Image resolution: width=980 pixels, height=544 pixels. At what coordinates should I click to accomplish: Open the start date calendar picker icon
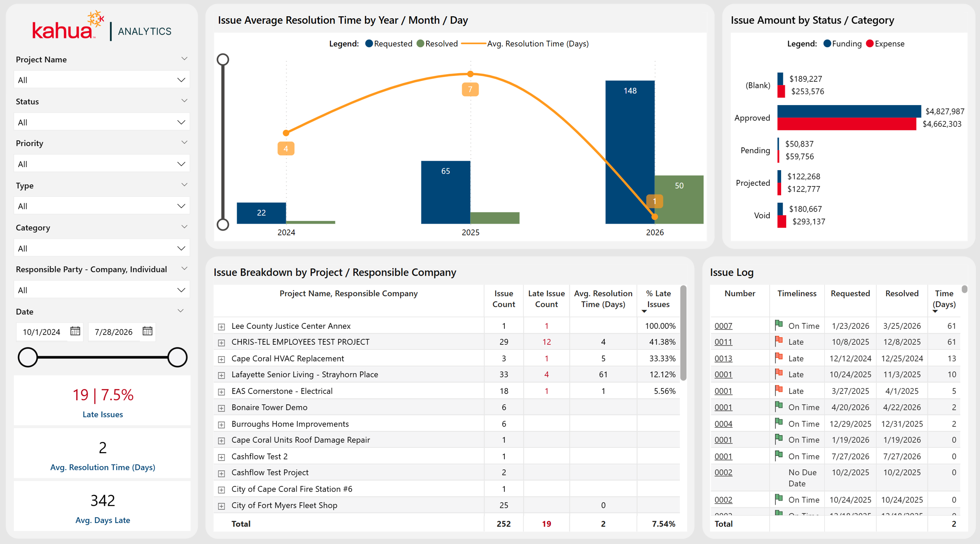[x=75, y=331]
